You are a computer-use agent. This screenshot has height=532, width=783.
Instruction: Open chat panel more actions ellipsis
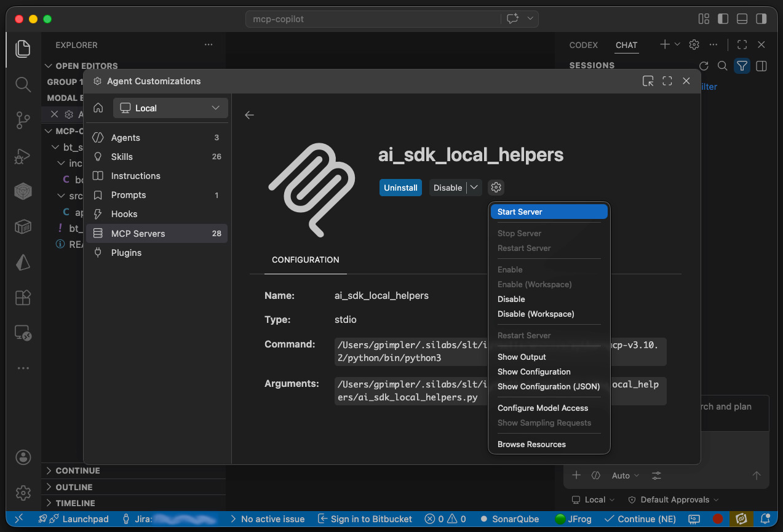tap(713, 45)
